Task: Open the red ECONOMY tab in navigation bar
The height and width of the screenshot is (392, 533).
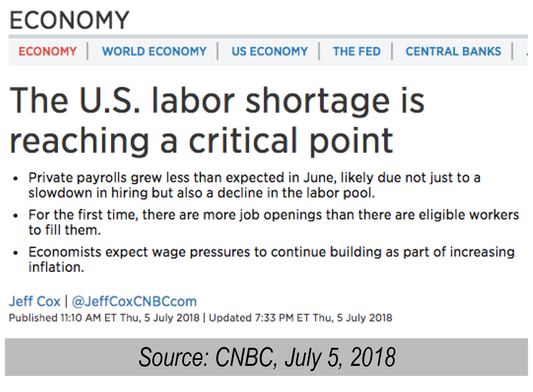Action: point(47,51)
